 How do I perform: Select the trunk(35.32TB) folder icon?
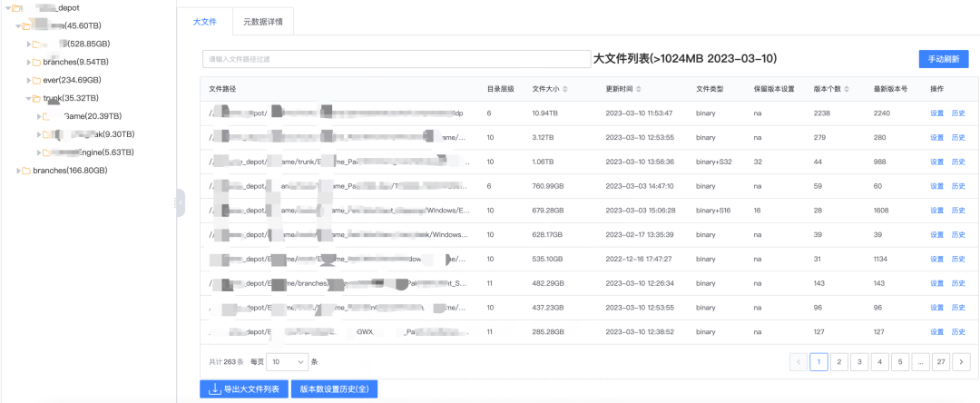coord(37,99)
